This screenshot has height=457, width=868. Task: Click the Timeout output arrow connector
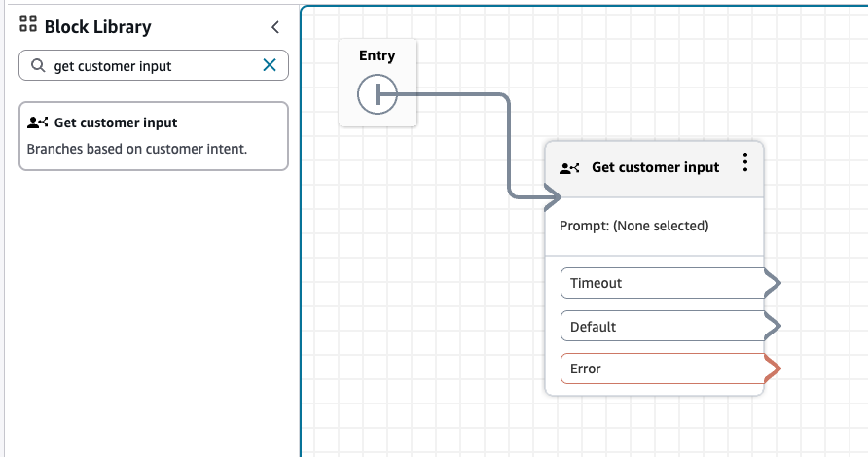(773, 283)
